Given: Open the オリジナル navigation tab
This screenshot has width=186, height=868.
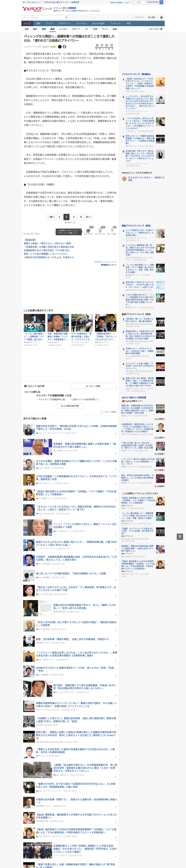Looking at the screenshot, I should click(x=81, y=23).
